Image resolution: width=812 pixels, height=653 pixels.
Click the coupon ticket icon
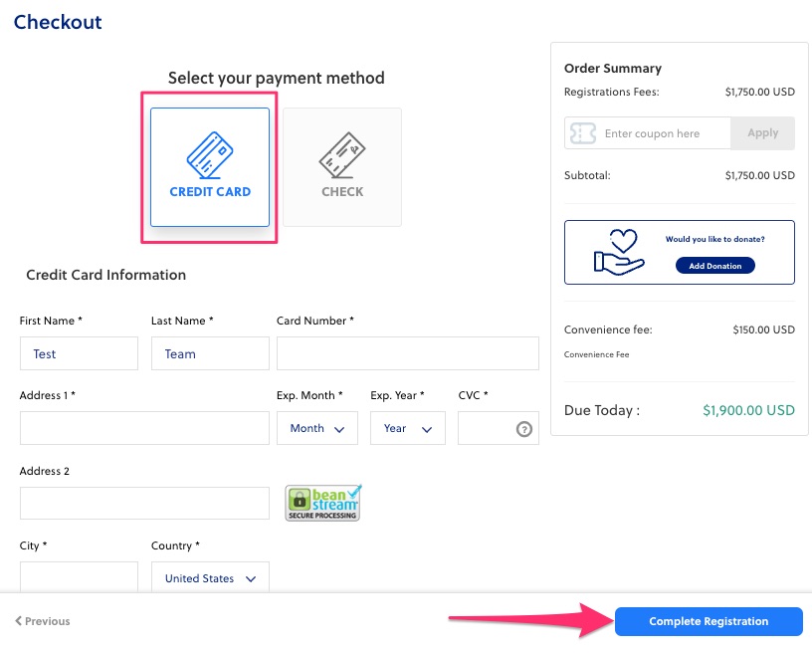click(x=582, y=133)
